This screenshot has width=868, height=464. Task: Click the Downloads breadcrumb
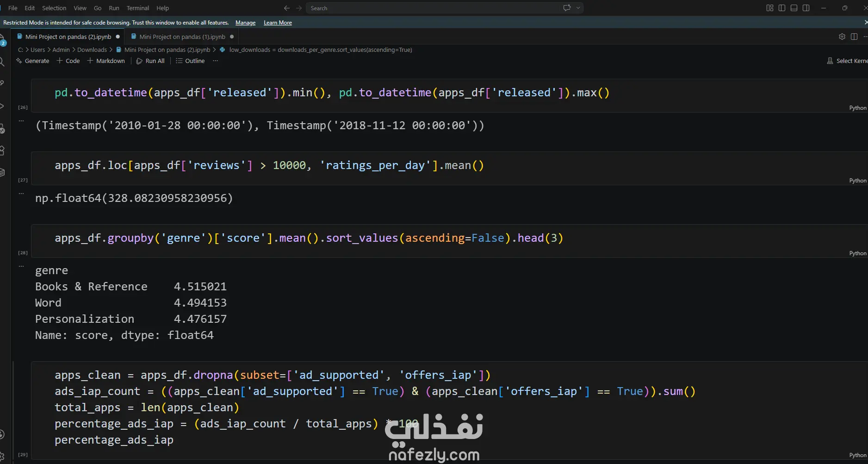(x=92, y=50)
